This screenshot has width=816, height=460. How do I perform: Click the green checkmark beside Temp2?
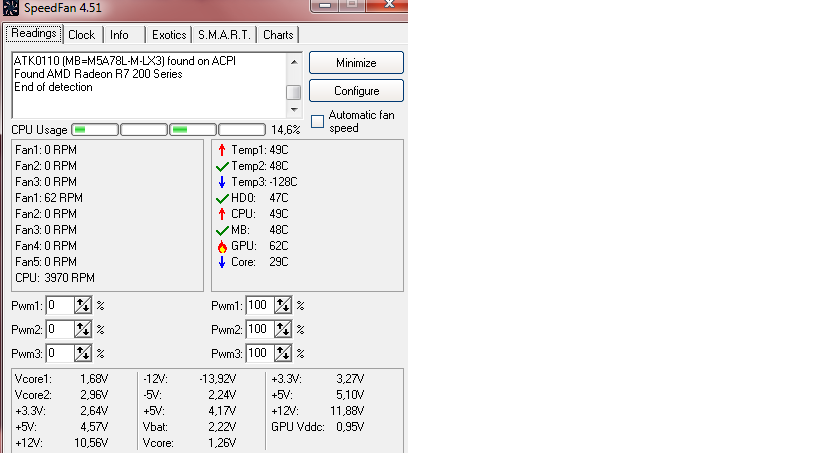(x=222, y=167)
